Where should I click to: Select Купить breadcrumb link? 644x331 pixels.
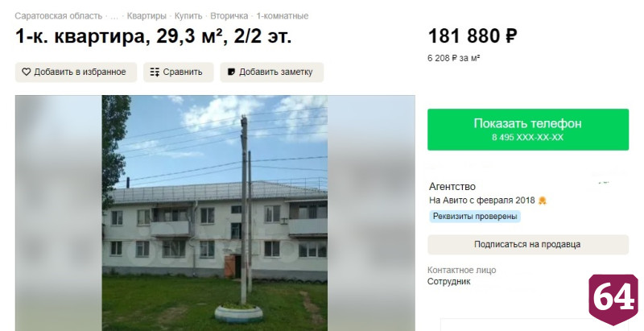(x=188, y=16)
